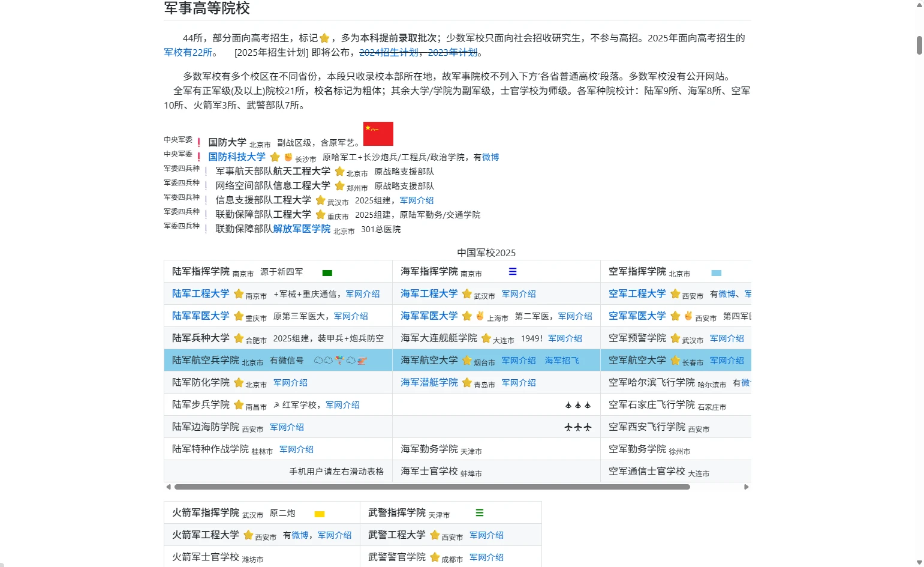The image size is (924, 567).
Task: Click the yellow flag icon beside 火箭军指挥学院
Action: point(320,514)
